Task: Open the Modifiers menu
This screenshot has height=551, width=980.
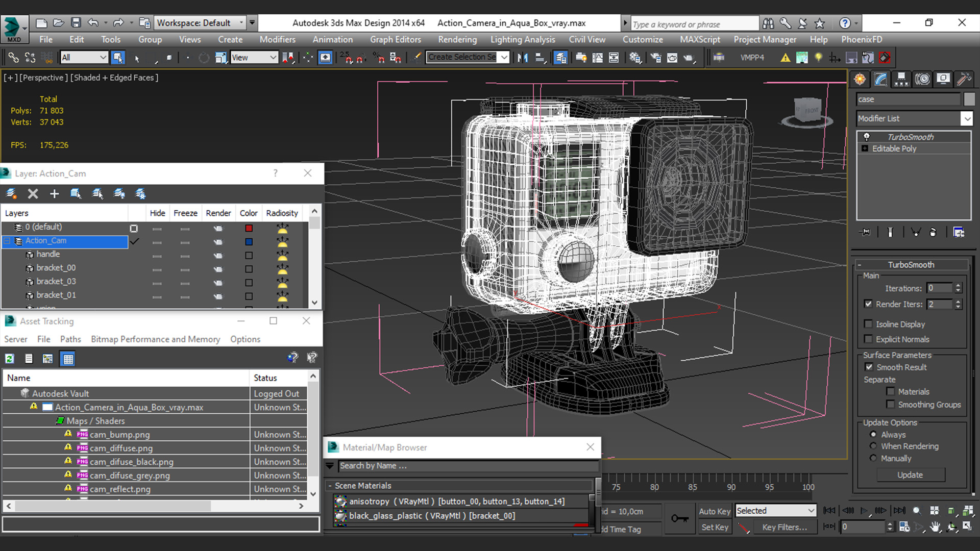Action: point(277,39)
